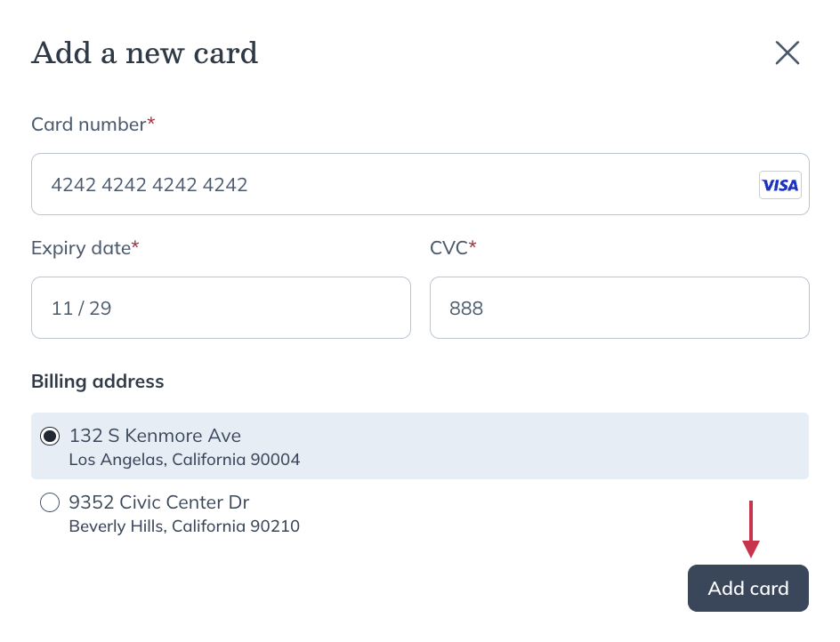Image resolution: width=840 pixels, height=642 pixels.
Task: Click the red asterisk beside CVC
Action: point(472,245)
